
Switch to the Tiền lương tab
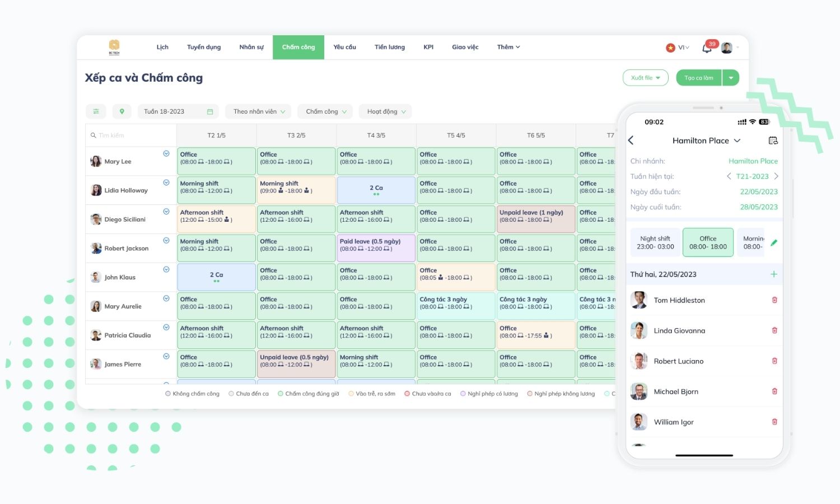click(x=389, y=47)
